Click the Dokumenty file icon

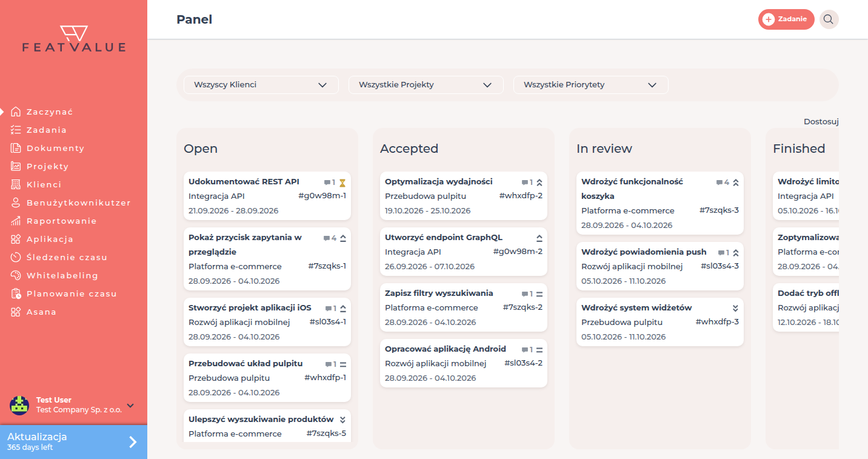click(16, 148)
